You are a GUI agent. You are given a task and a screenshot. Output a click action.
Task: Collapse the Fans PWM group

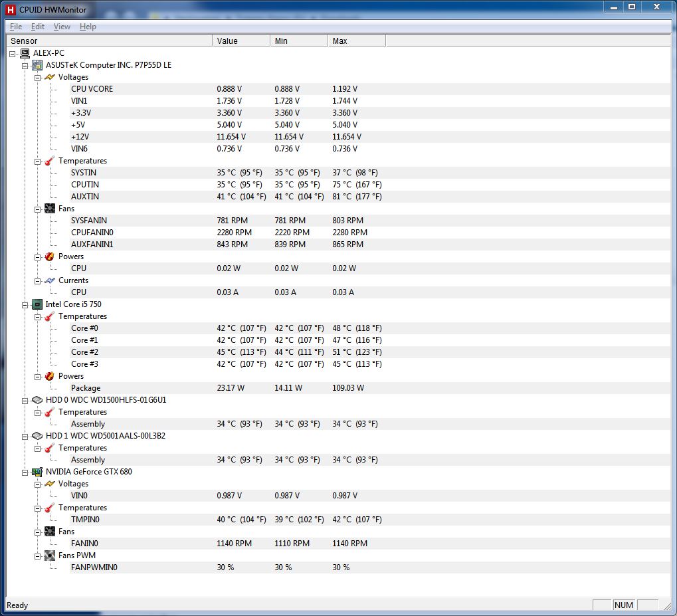click(38, 556)
